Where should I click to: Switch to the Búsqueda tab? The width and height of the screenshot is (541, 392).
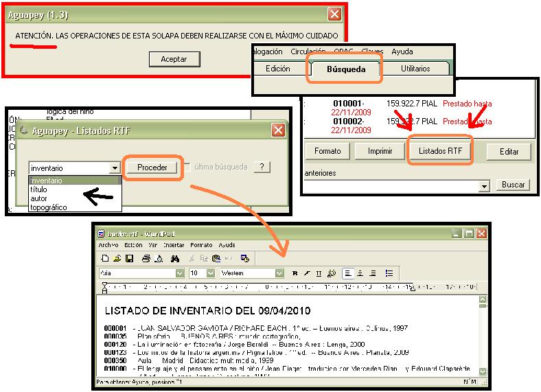coord(345,69)
